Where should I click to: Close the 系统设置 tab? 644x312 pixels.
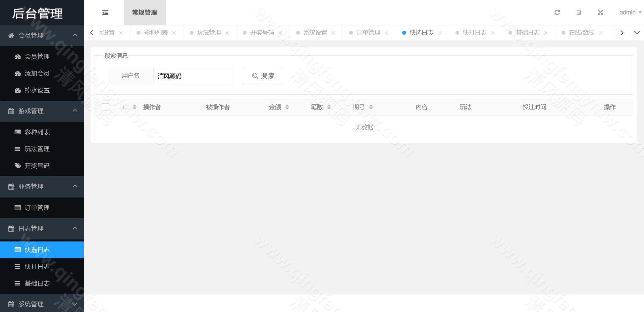tap(333, 33)
